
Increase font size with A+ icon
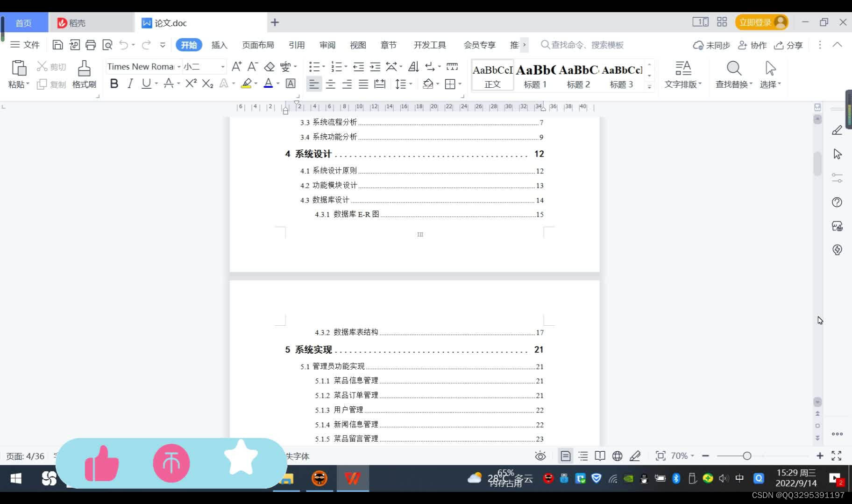coord(237,67)
